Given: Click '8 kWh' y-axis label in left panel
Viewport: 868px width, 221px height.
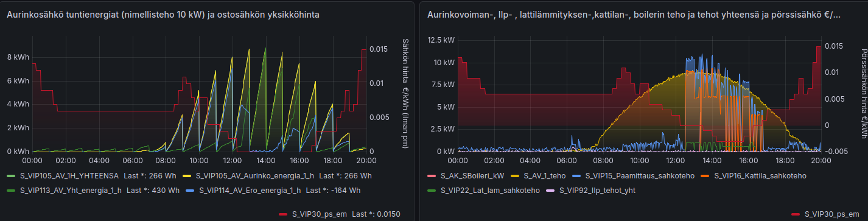Looking at the screenshot, I should pyautogui.click(x=18, y=57).
